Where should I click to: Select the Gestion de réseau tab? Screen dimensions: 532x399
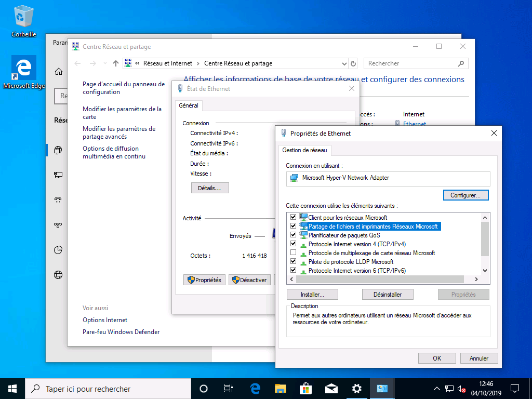304,150
